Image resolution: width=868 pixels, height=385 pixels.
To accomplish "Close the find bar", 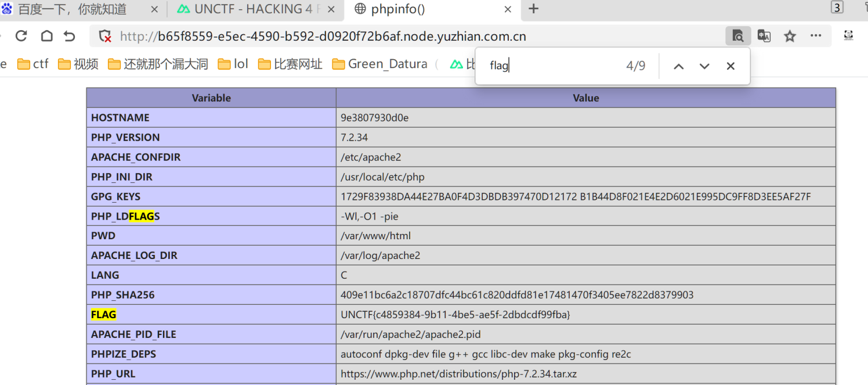I will tap(730, 66).
